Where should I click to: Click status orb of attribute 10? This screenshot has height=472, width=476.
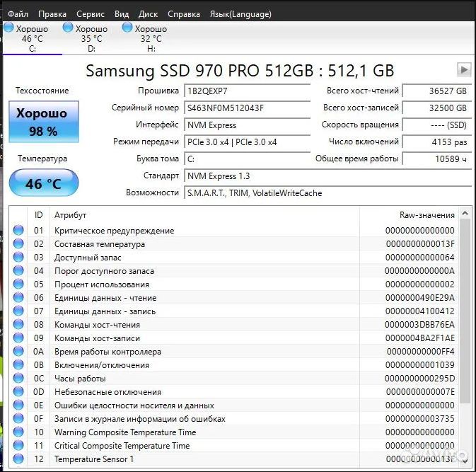pyautogui.click(x=18, y=432)
